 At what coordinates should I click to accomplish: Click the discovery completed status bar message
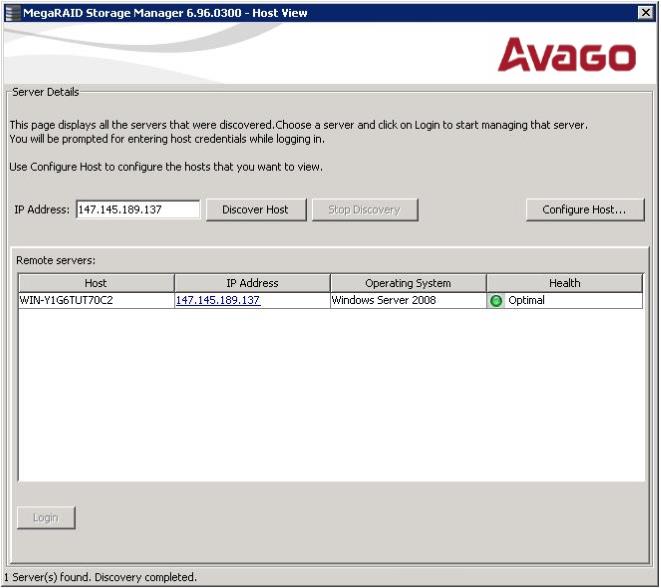tap(100, 577)
